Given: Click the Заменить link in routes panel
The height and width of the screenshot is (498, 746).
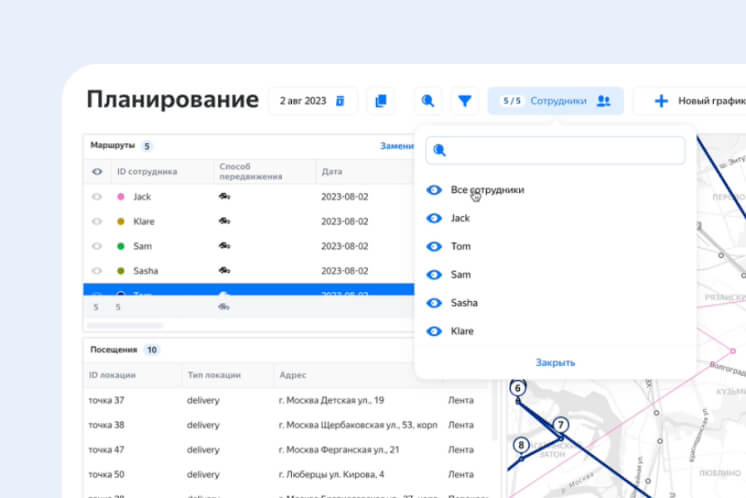Looking at the screenshot, I should point(397,146).
